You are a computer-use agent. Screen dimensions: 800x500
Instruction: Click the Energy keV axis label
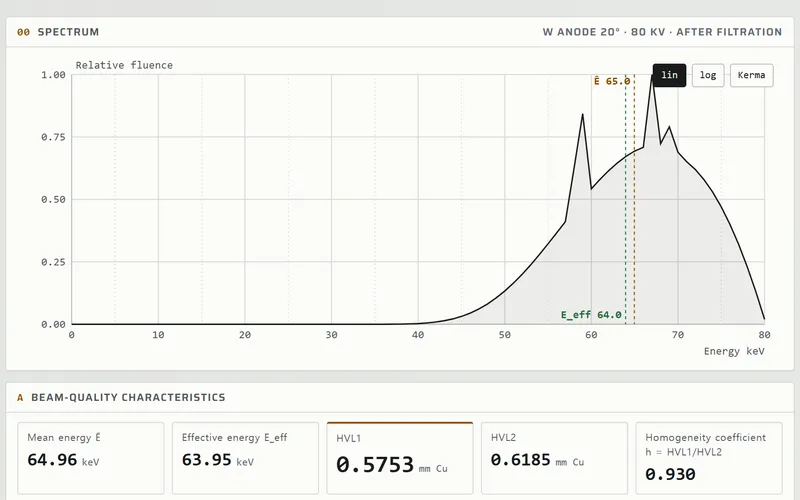tap(734, 351)
